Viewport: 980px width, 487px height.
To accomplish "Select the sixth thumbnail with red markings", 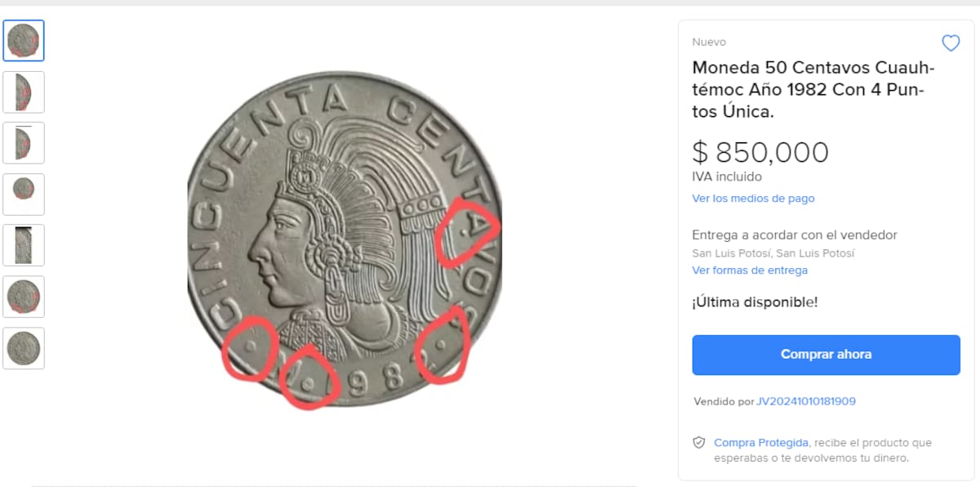I will [x=24, y=297].
